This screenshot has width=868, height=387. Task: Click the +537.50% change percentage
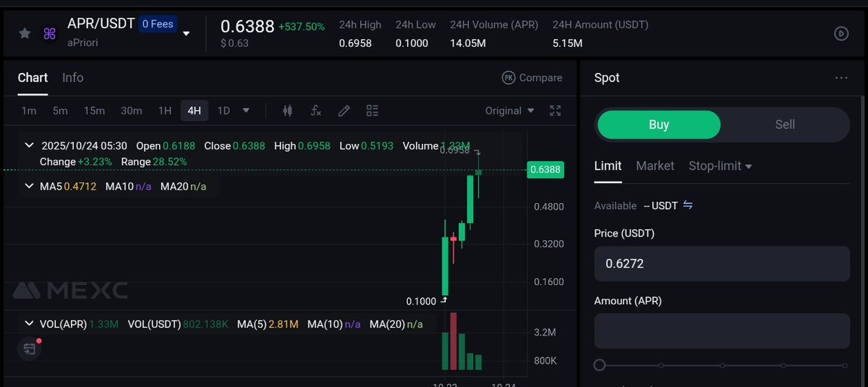(x=302, y=26)
